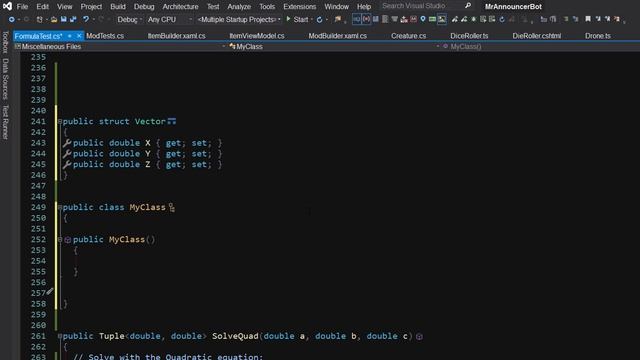Toggle the highlighted picture toolbar icon
Image resolution: width=640 pixels, height=360 pixels.
coord(442,19)
